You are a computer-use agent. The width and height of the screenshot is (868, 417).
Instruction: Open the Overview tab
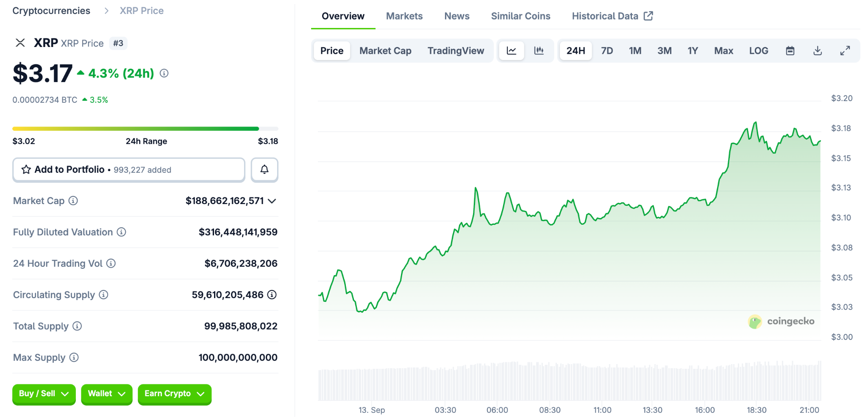tap(343, 16)
